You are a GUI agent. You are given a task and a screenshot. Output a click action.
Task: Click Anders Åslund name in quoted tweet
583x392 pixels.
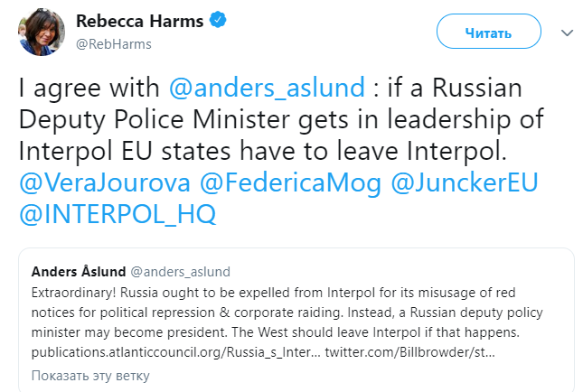78,271
